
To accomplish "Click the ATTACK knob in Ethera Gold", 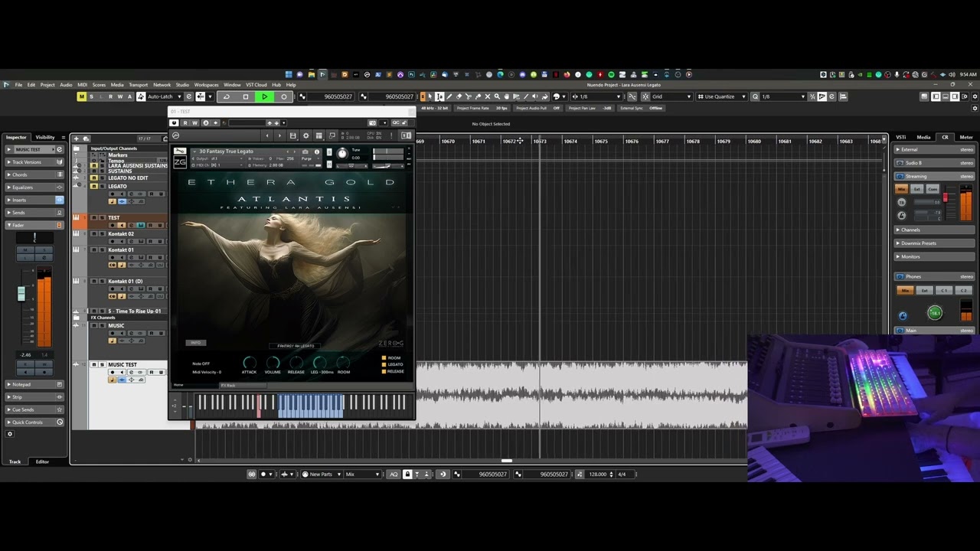I will [249, 363].
